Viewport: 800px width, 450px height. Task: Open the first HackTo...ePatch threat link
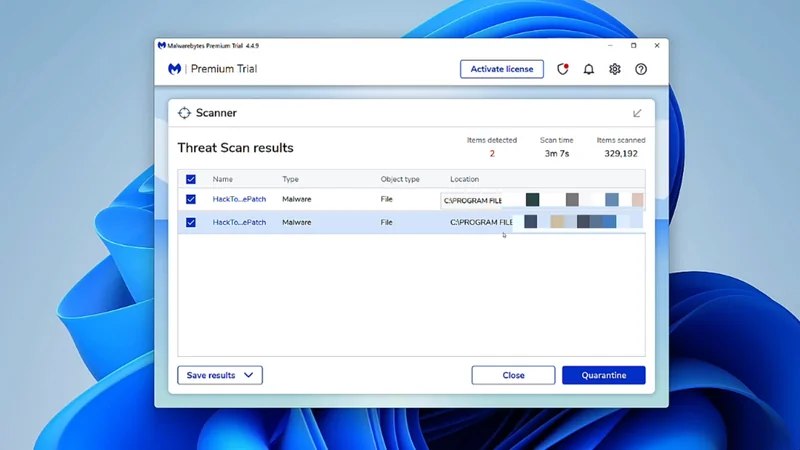click(x=239, y=200)
